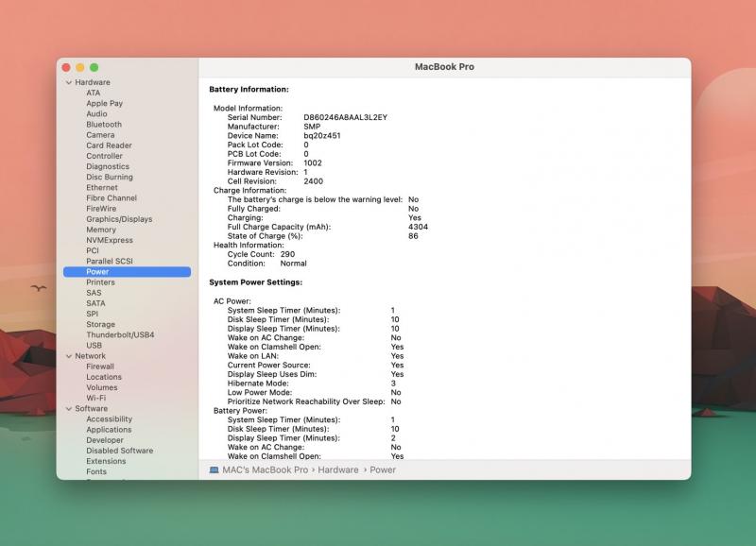
Task: Collapse the Software section chevron in sidebar
Action: point(69,409)
